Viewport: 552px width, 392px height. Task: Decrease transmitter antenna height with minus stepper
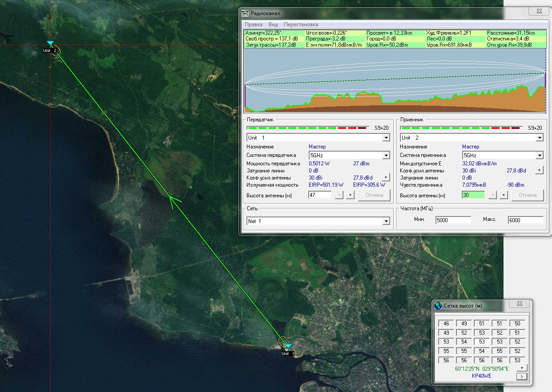[x=339, y=195]
